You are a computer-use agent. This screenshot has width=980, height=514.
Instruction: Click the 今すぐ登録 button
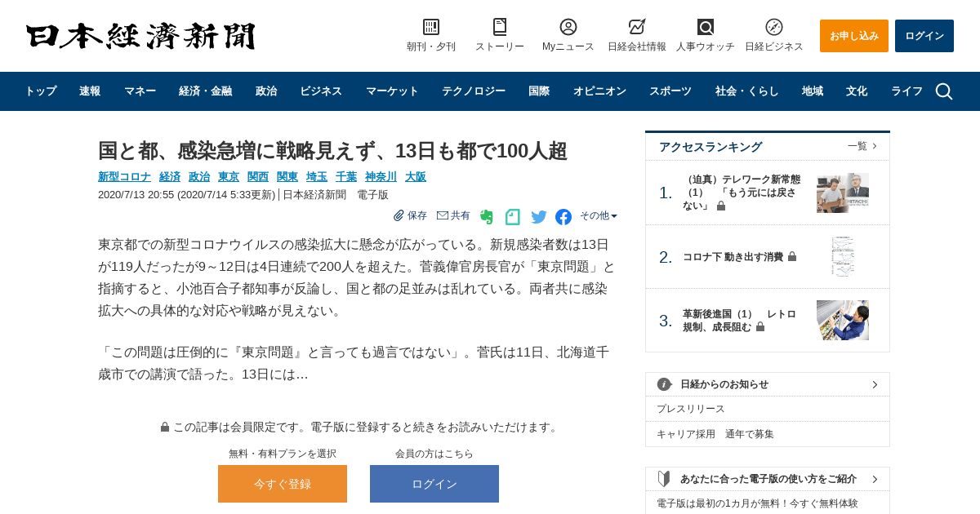pos(283,484)
